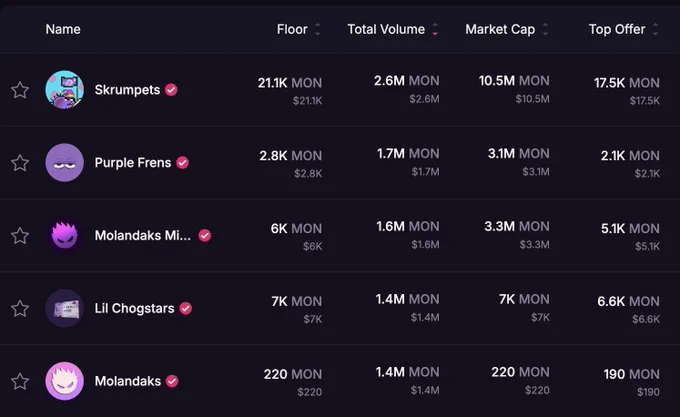Image resolution: width=680 pixels, height=417 pixels.
Task: Sort the table by Market Cap arrows
Action: coord(545,29)
